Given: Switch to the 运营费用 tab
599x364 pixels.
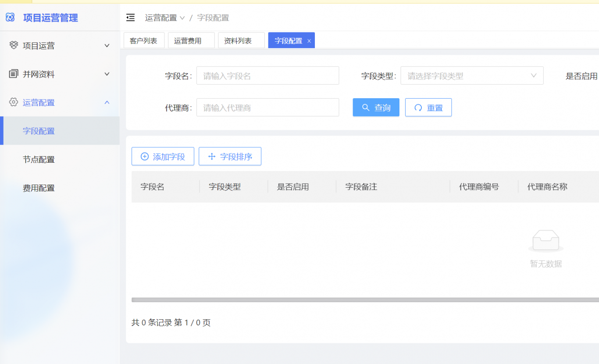Looking at the screenshot, I should [191, 41].
